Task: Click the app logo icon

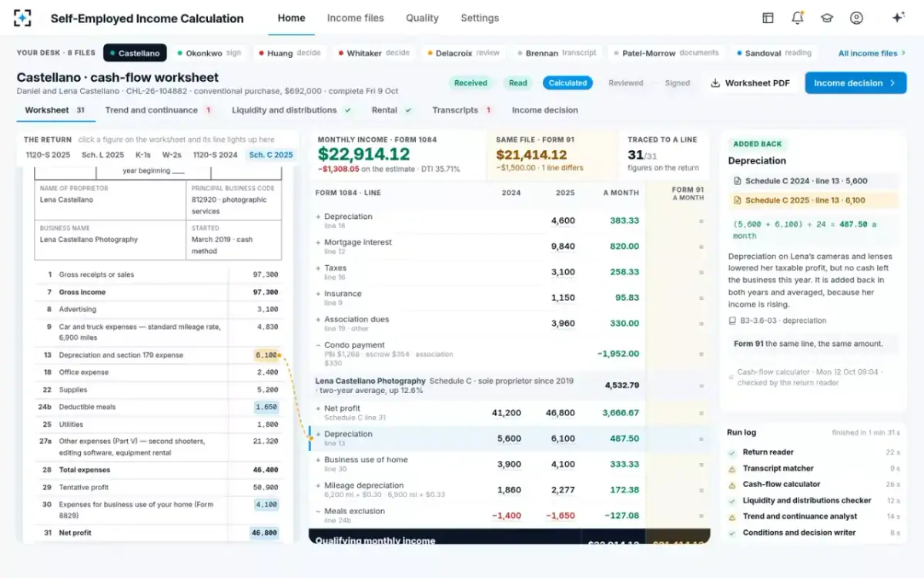Action: coord(22,18)
